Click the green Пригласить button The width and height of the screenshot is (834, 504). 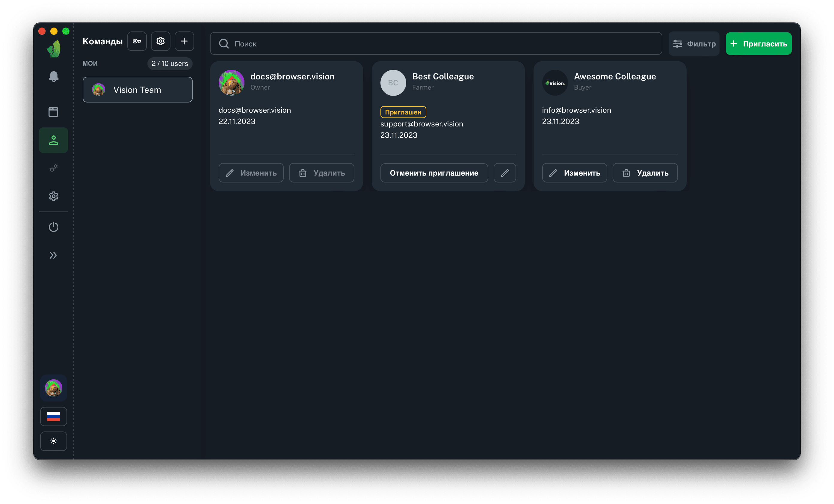coord(758,44)
